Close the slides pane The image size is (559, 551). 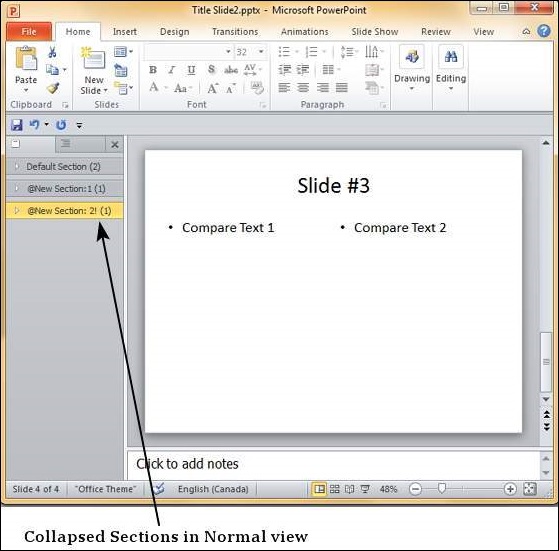(x=114, y=145)
